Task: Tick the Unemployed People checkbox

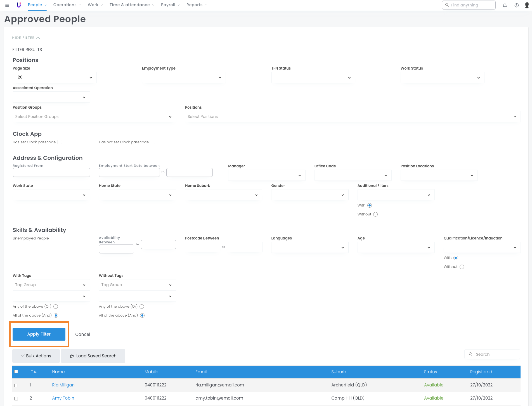Action: click(x=53, y=238)
